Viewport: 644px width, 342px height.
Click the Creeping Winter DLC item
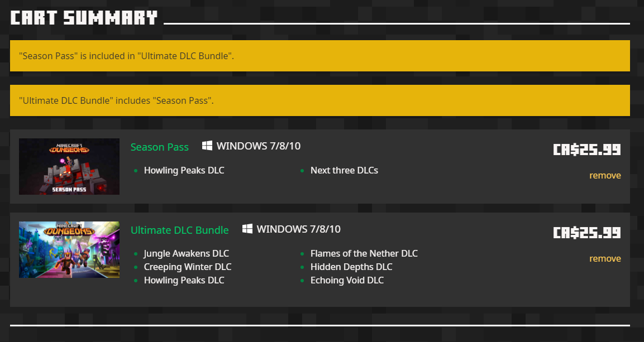click(x=188, y=267)
